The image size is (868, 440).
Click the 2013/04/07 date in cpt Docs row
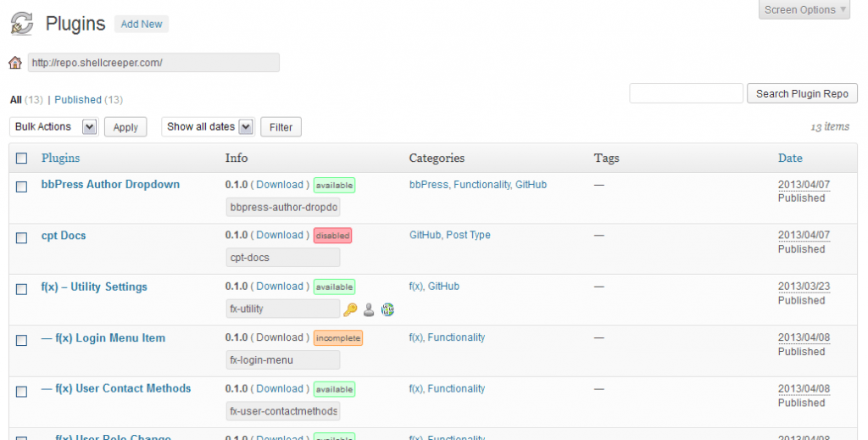[x=804, y=235]
